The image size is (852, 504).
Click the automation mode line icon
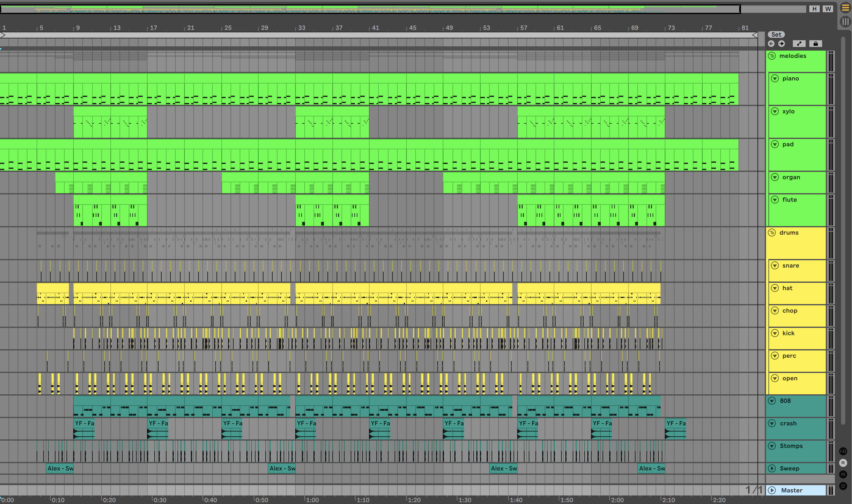(799, 44)
